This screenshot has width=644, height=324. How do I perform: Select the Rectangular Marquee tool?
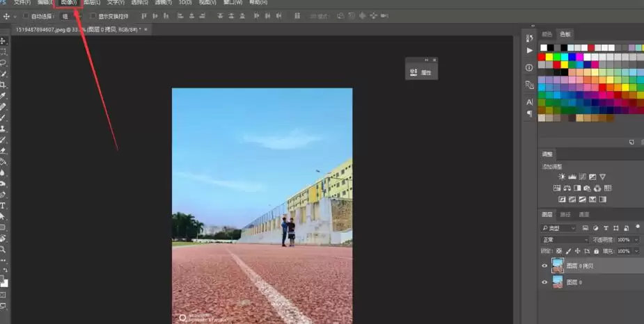coord(3,52)
